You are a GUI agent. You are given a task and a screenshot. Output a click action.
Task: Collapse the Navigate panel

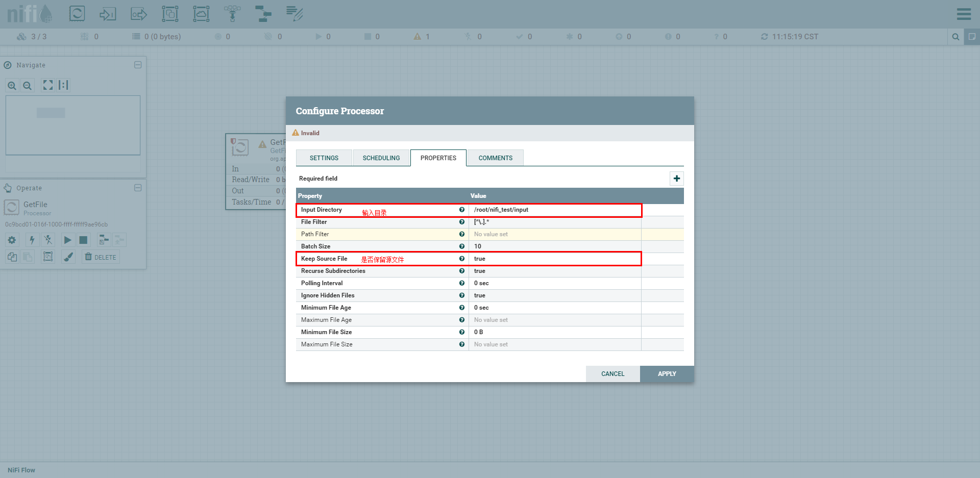(x=138, y=65)
